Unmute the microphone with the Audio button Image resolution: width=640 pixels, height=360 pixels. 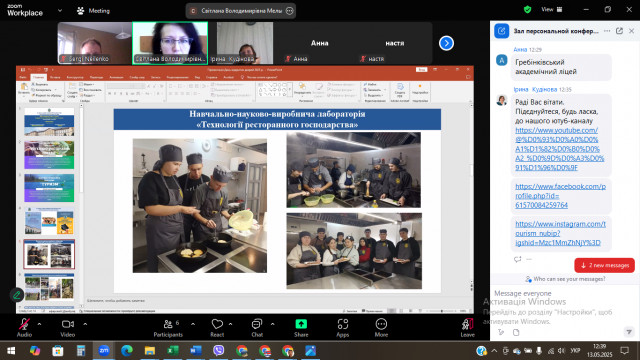[x=24, y=328]
